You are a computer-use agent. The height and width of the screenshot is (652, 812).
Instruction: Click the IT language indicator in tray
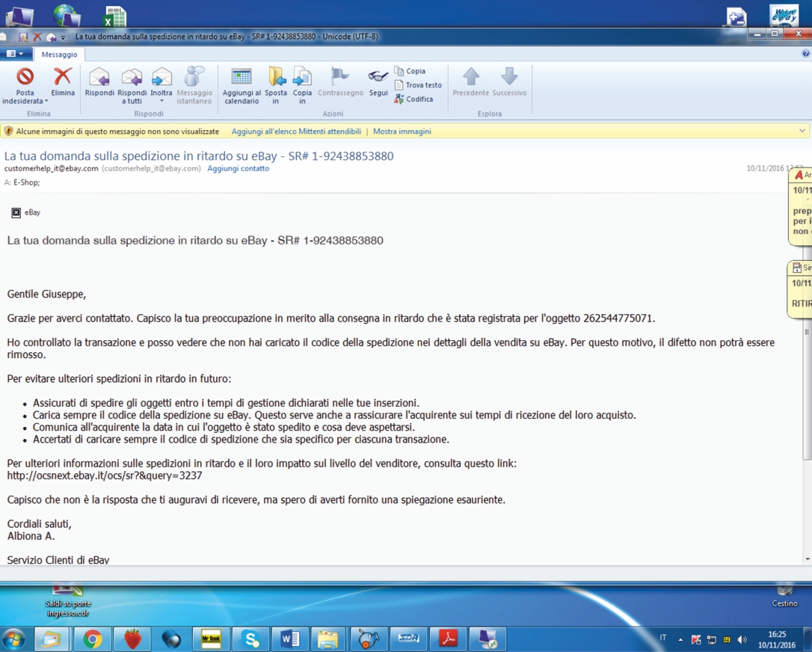coord(663,638)
